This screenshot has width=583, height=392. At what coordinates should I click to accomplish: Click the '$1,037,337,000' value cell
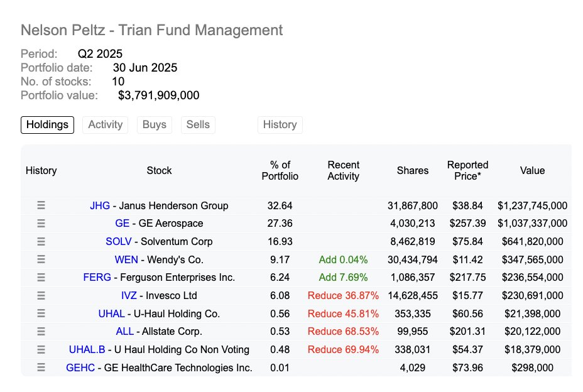click(533, 223)
